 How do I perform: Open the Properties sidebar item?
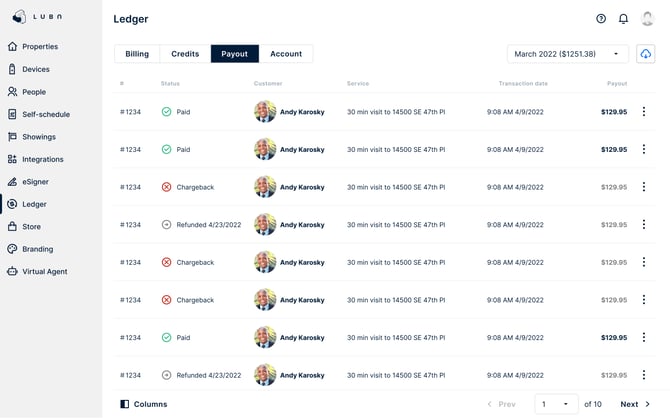tap(33, 46)
